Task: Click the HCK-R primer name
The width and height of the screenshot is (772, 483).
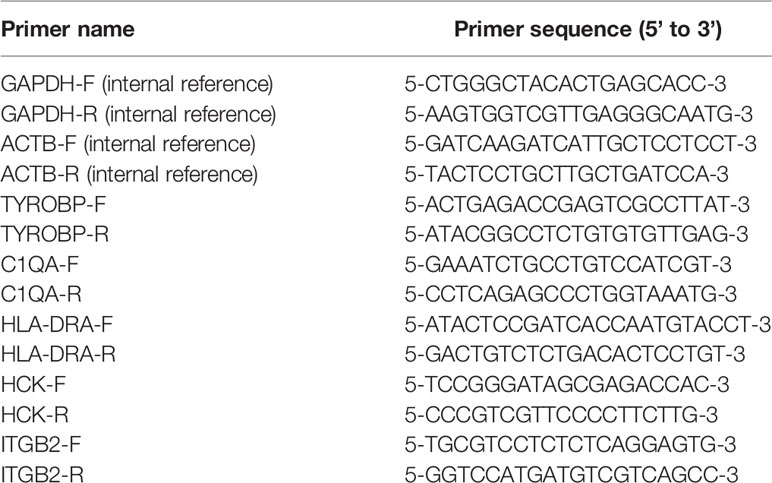Action: coord(34,415)
